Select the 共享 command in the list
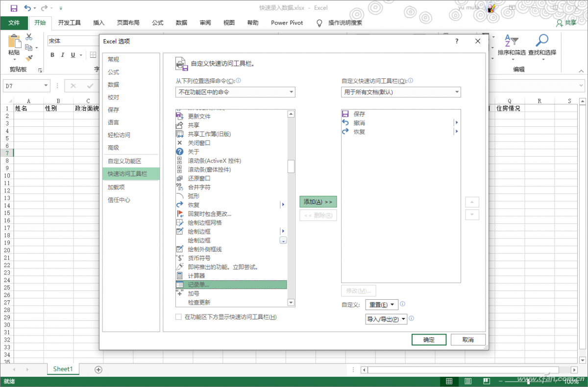This screenshot has width=588, height=387. (x=231, y=125)
